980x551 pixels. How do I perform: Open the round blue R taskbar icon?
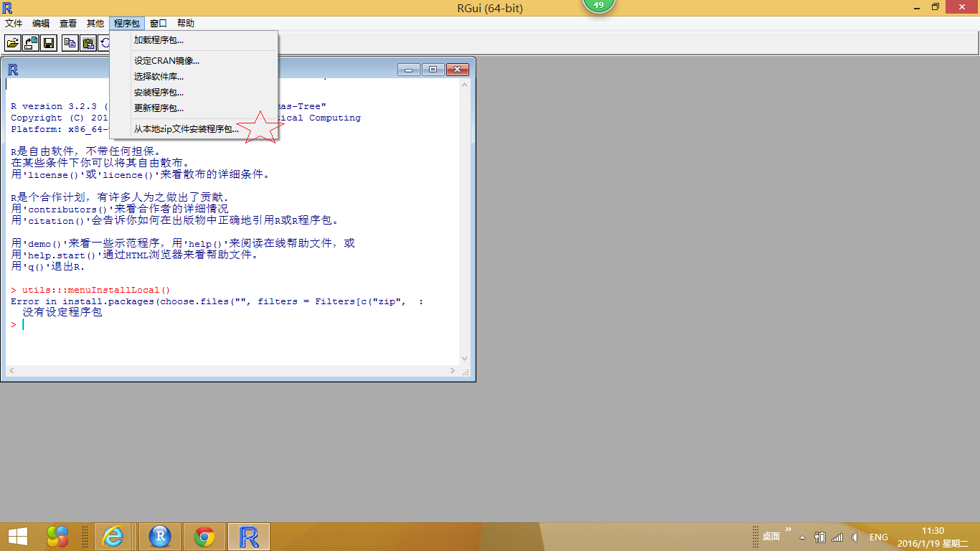[160, 537]
